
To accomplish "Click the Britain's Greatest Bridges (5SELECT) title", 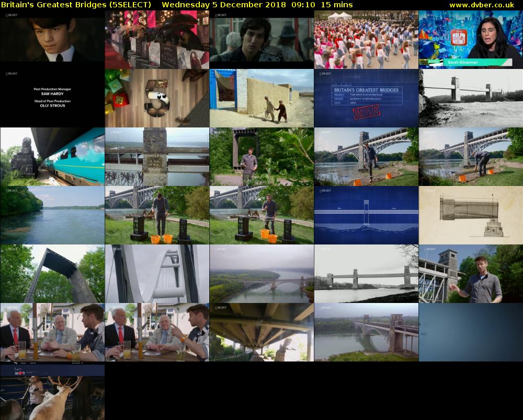I will tap(76, 5).
